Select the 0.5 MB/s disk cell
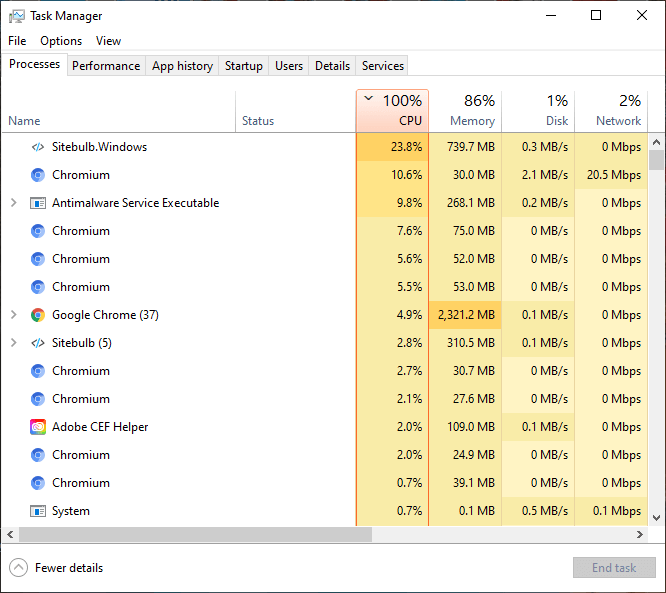The width and height of the screenshot is (666, 593). pyautogui.click(x=538, y=511)
